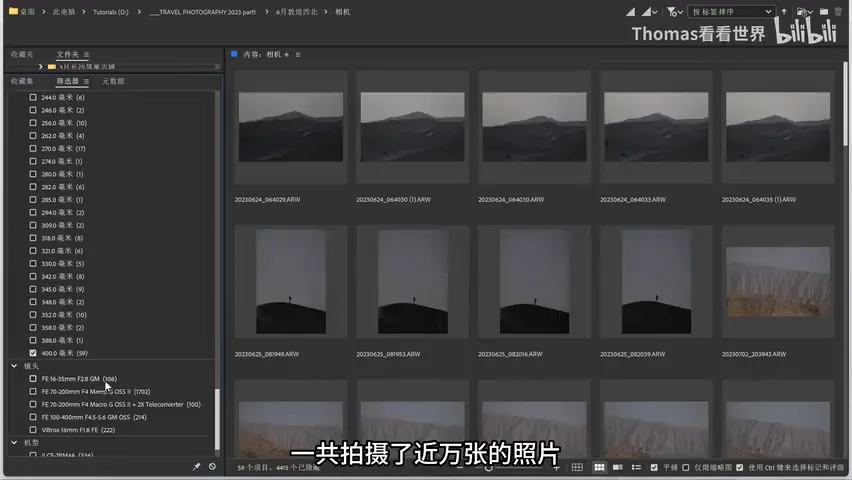This screenshot has width=852, height=480.
Task: Check the FE 16-35mm F2.8 GM lens filter
Action: (33, 378)
